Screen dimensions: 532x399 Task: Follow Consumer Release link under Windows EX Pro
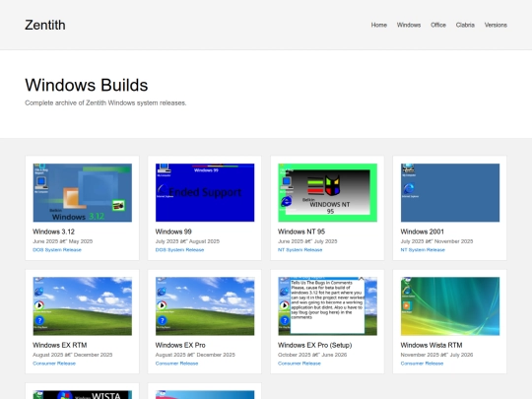176,364
